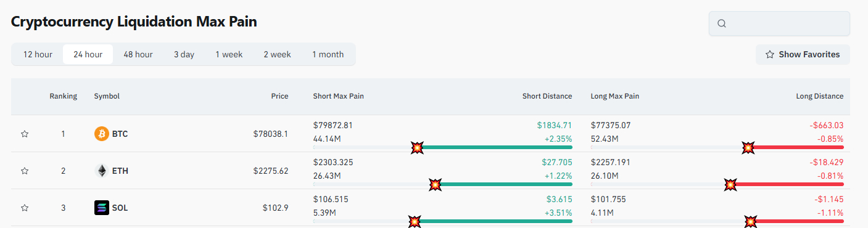Image resolution: width=868 pixels, height=228 pixels.
Task: Click BTC green short distance bar
Action: [495, 147]
